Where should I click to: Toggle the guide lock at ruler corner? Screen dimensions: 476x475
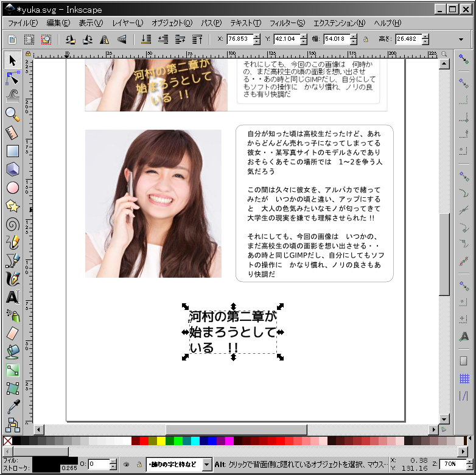(28, 54)
